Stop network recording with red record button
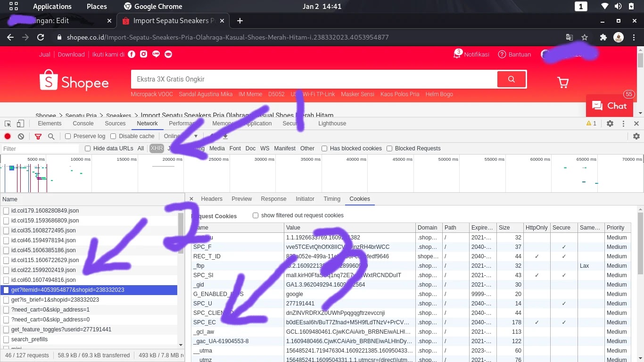Viewport: 644px width, 362px height. tap(8, 136)
